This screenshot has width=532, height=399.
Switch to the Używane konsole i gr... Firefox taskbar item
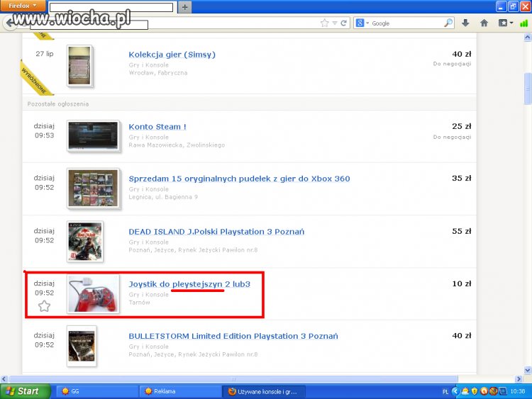264,391
